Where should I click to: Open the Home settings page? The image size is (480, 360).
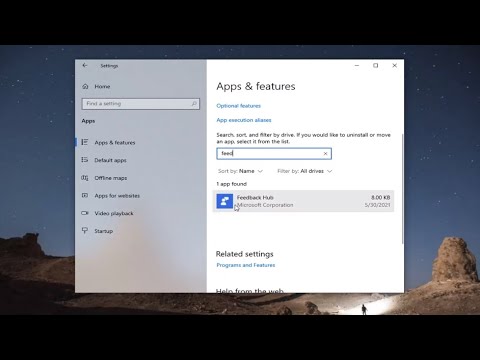click(x=102, y=87)
